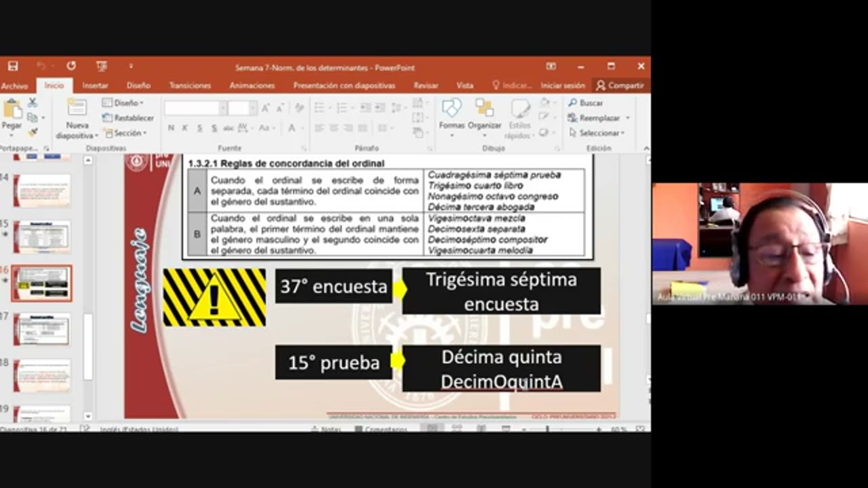The height and width of the screenshot is (488, 868).
Task: Switch to the Insertar tab
Action: pos(95,85)
